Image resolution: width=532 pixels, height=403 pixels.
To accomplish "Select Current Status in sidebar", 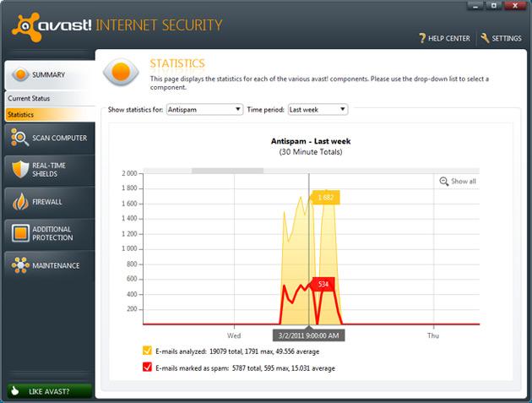I will pos(50,99).
